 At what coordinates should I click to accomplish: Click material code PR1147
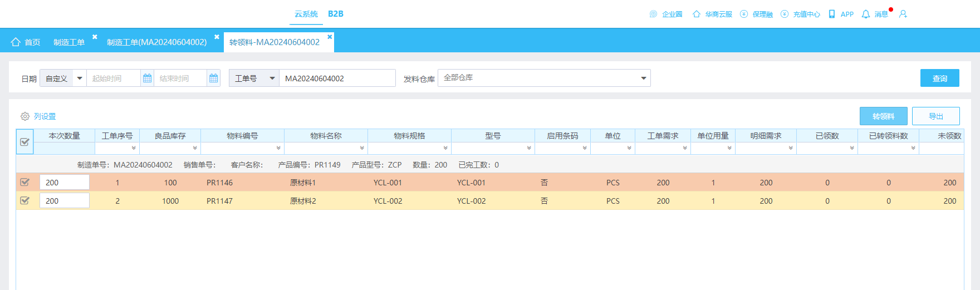(x=219, y=201)
